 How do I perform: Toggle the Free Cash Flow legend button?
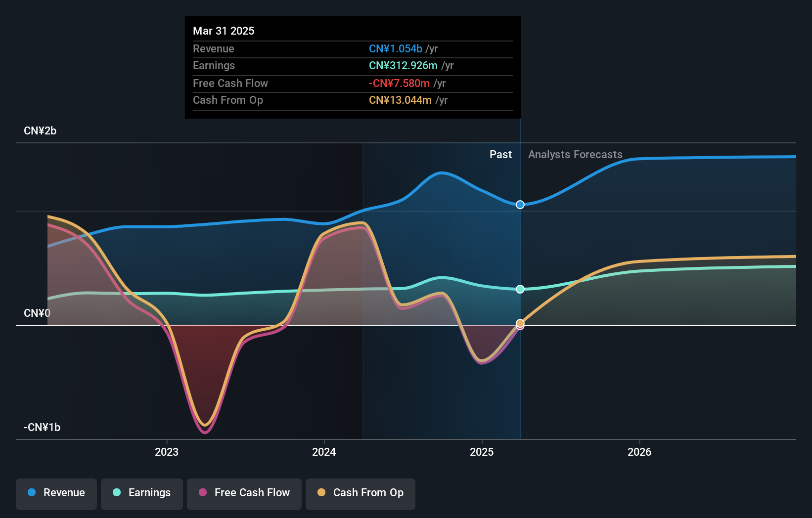click(x=244, y=494)
